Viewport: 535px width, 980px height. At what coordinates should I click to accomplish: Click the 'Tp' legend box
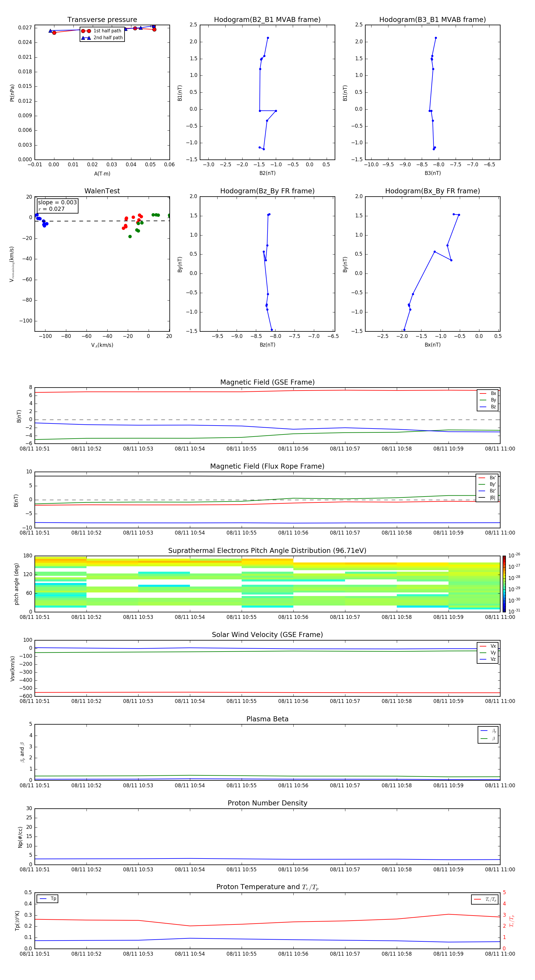click(48, 899)
